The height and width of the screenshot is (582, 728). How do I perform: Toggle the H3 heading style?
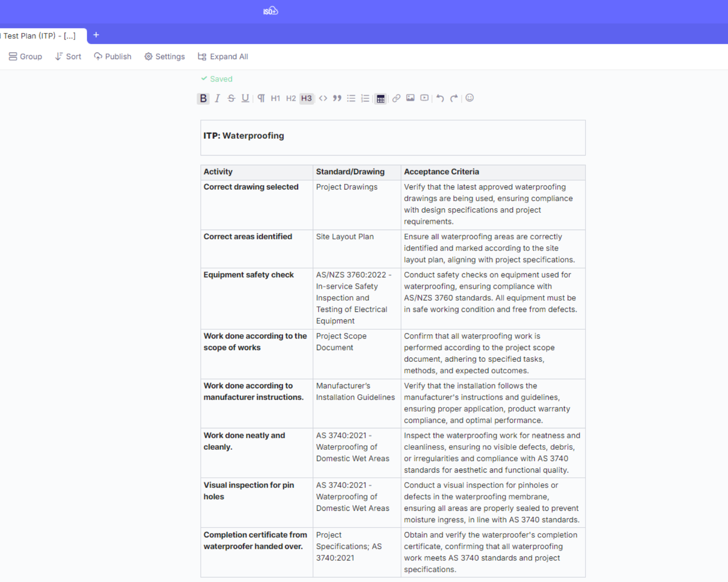point(306,98)
